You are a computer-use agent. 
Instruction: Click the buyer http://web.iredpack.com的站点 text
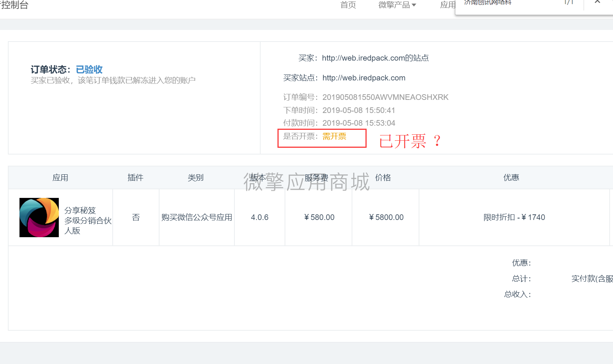pyautogui.click(x=375, y=58)
